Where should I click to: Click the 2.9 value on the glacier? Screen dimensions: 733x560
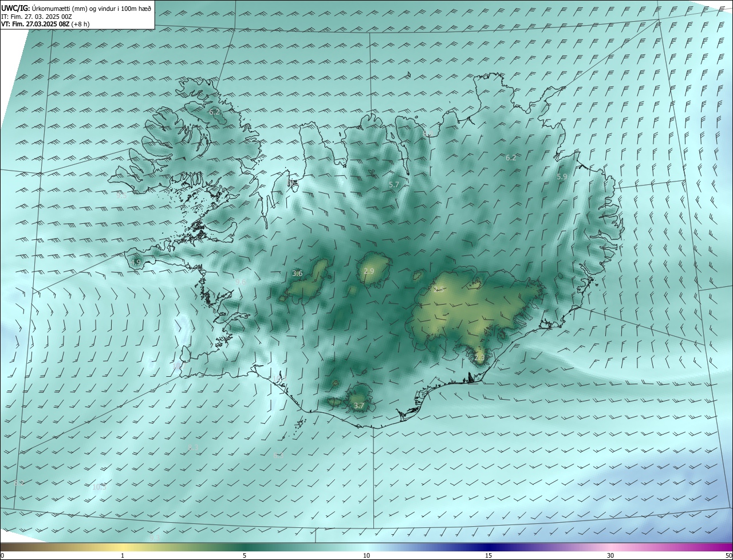coord(369,271)
